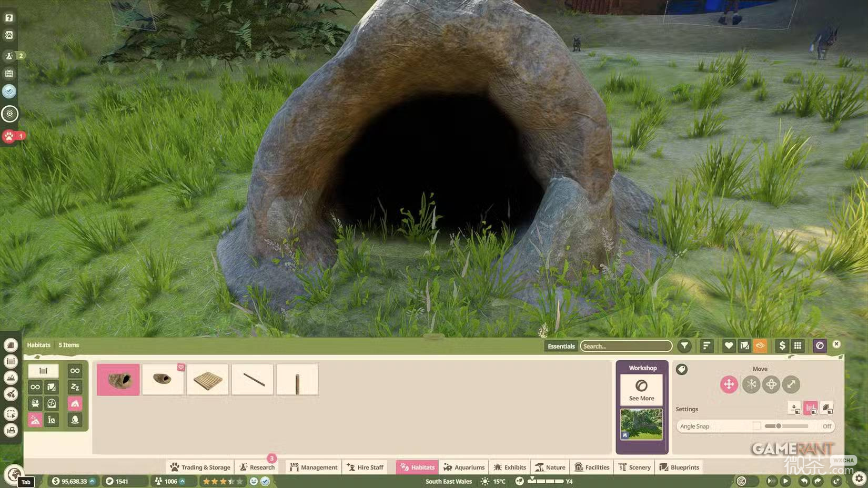Select the barrier fence category icon
Image resolution: width=868 pixels, height=488 pixels.
[x=43, y=371]
